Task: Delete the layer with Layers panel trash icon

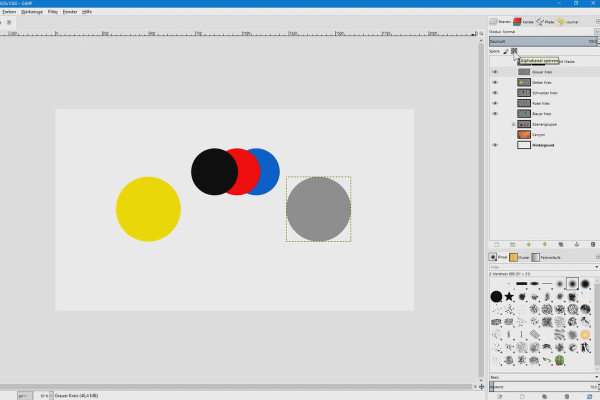Action: click(593, 245)
